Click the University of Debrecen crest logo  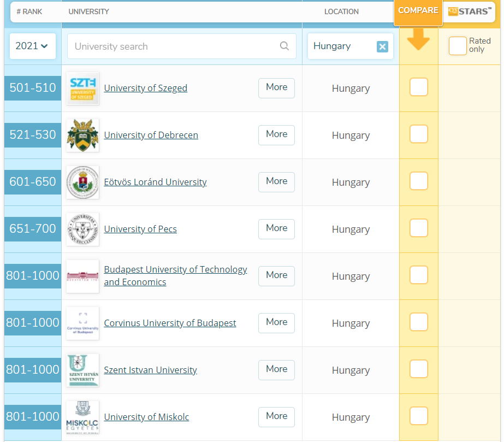pos(82,135)
